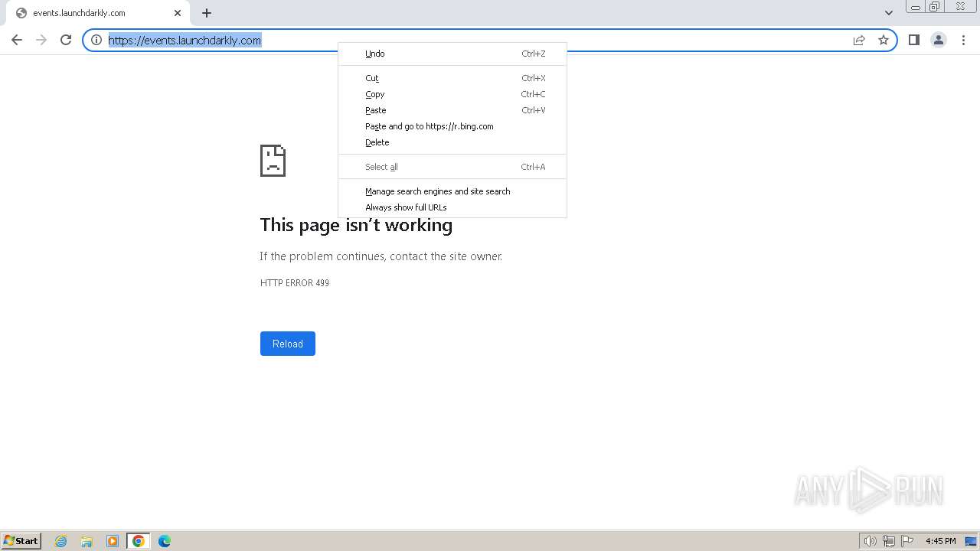Expand the tab search chevron

pos(889,12)
